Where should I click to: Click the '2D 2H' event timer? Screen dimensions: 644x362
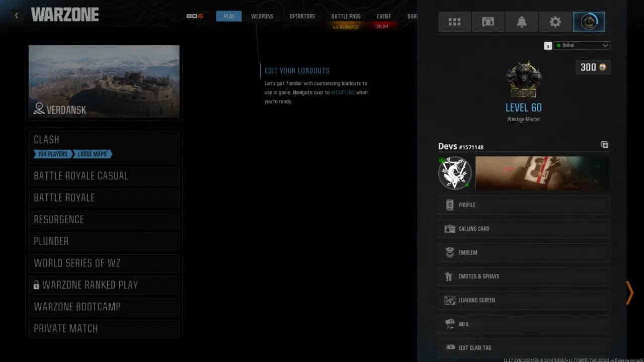[x=382, y=27]
